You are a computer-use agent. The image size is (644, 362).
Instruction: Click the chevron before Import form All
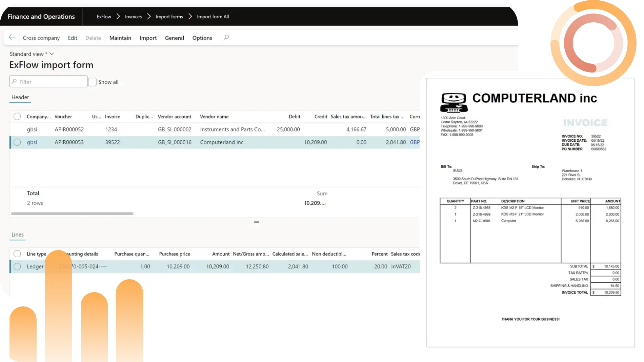point(190,17)
